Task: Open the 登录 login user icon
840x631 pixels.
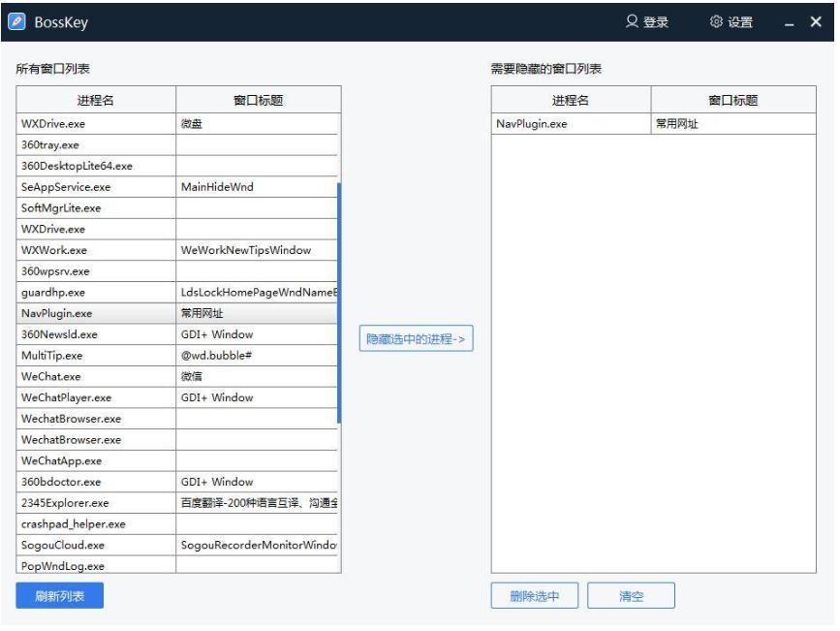Action: coord(633,23)
